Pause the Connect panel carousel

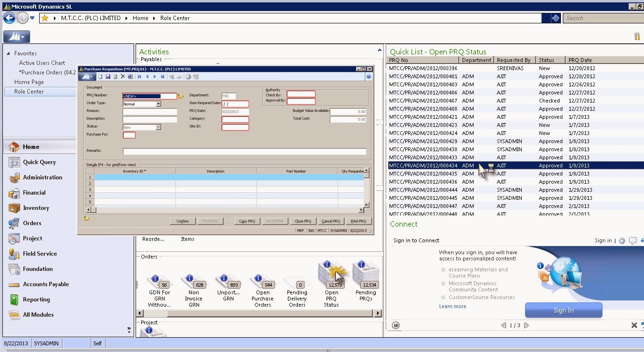(x=396, y=325)
